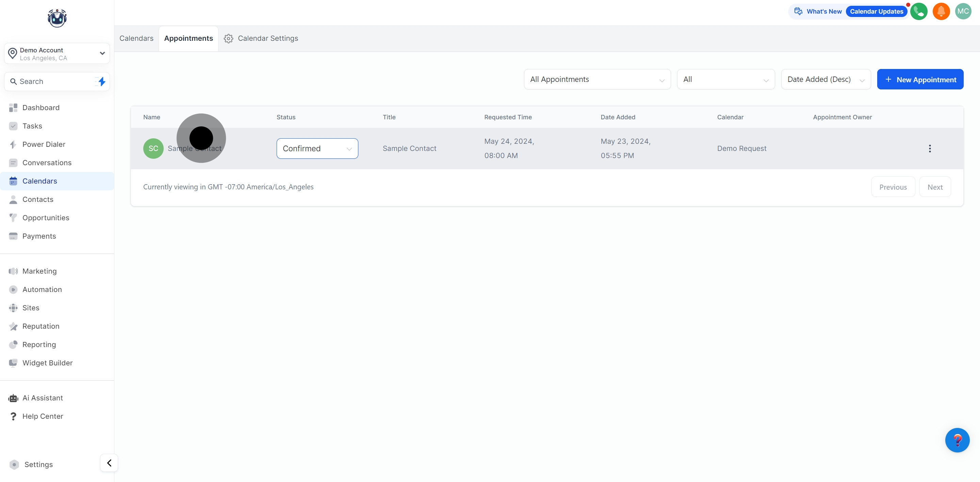This screenshot has height=482, width=980.
Task: Click the Next pagination button
Action: [x=935, y=187]
